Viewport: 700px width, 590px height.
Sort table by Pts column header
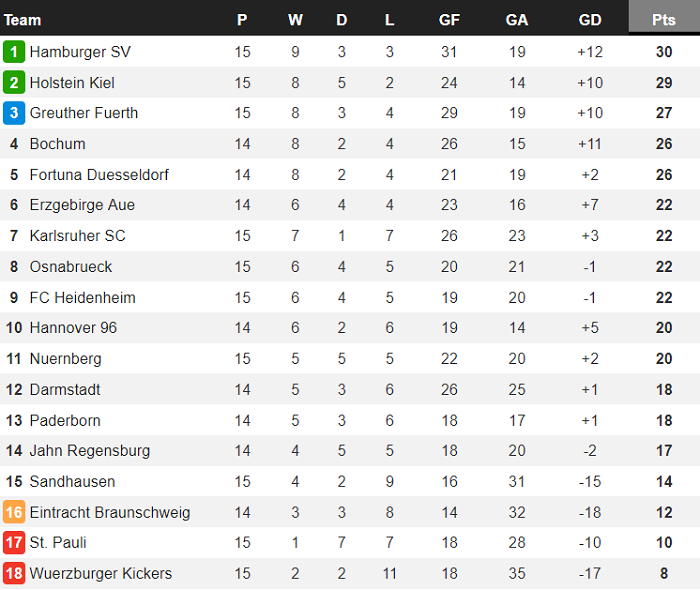click(663, 20)
